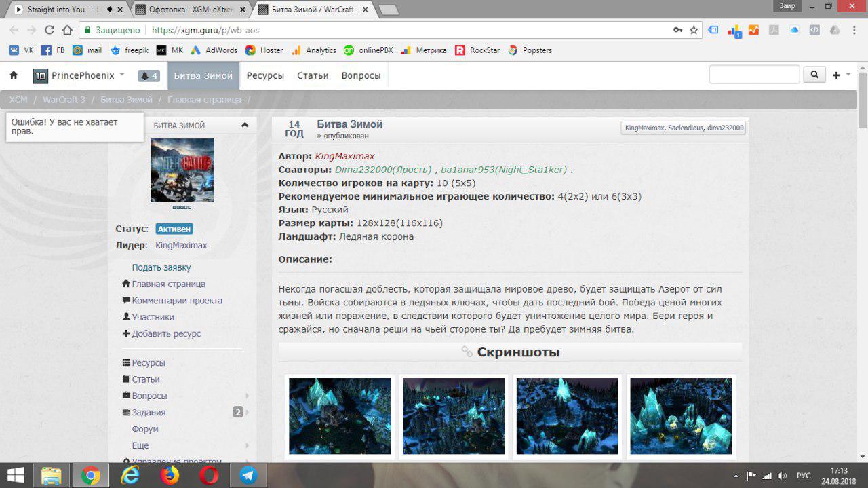Image resolution: width=868 pixels, height=488 pixels.
Task: Open the PrincePhoenix user dropdown
Action: click(x=79, y=75)
